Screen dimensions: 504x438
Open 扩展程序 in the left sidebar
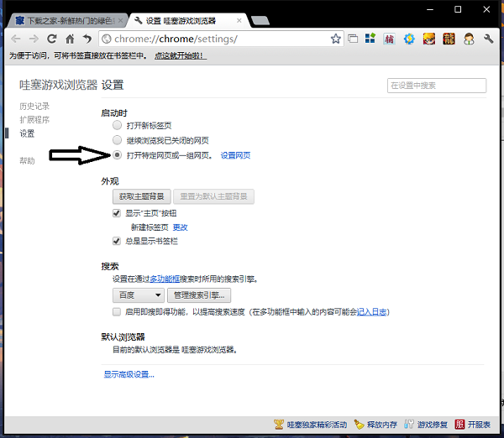(x=34, y=120)
